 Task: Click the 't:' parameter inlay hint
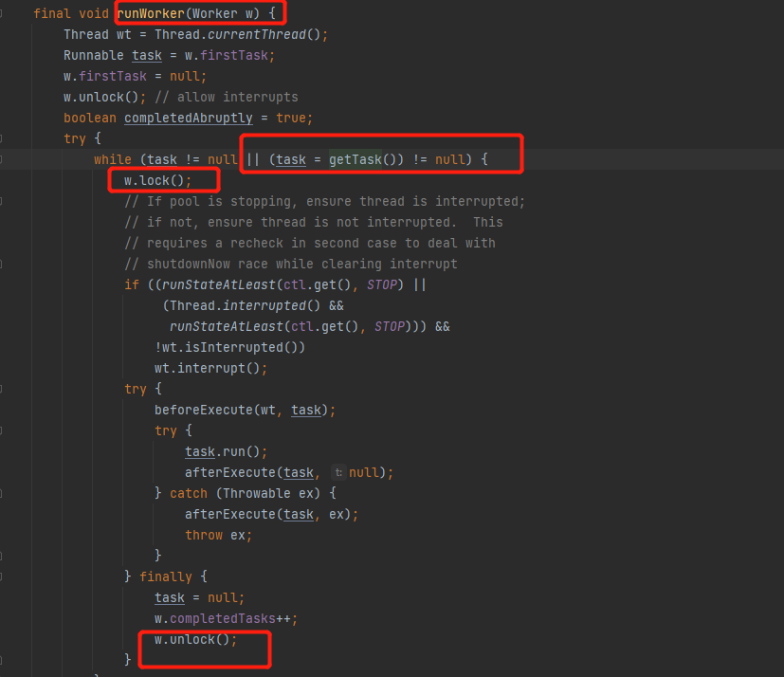click(x=338, y=472)
